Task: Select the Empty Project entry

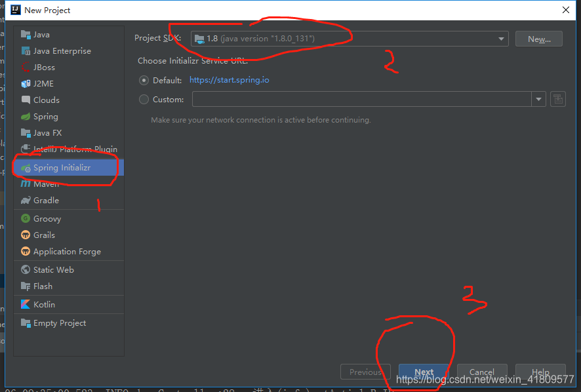Action: point(69,323)
